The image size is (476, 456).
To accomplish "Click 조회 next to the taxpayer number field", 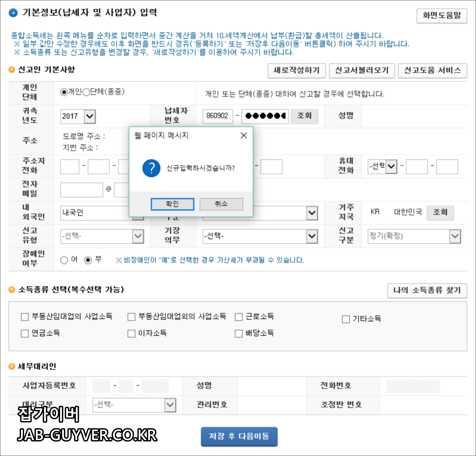I will [305, 116].
